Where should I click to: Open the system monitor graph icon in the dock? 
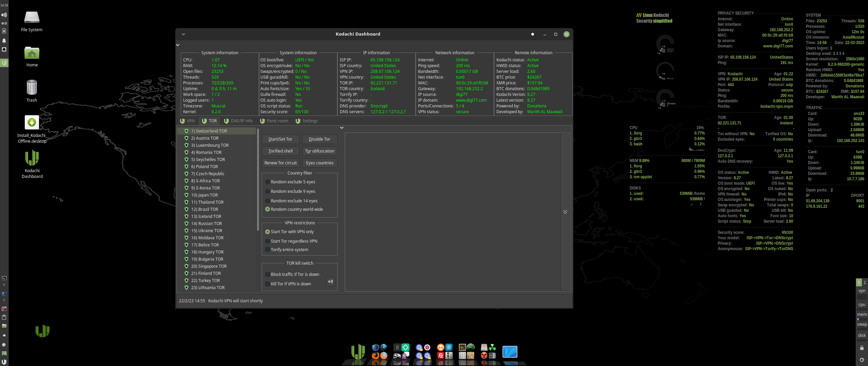pos(462,347)
